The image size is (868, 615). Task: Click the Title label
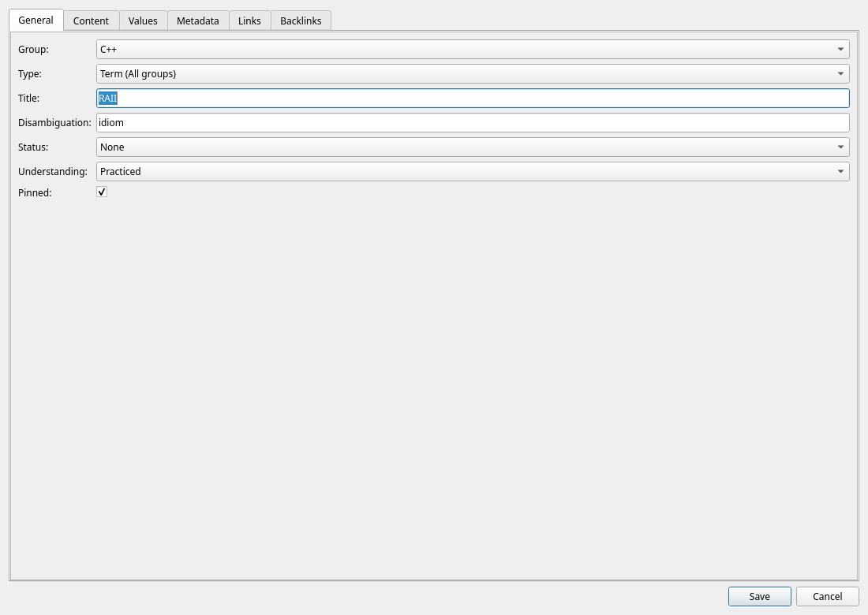pos(28,99)
